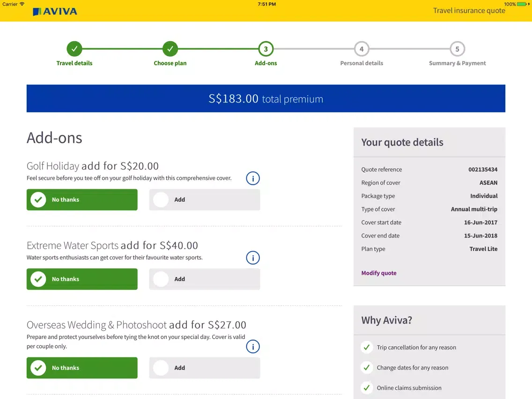Select No thanks for Extreme Water Sports

82,279
